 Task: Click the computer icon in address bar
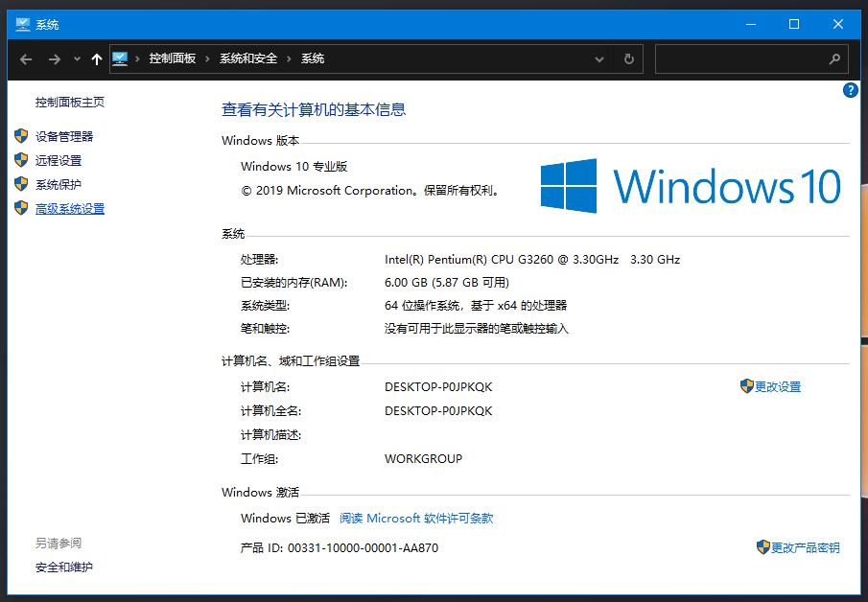120,58
